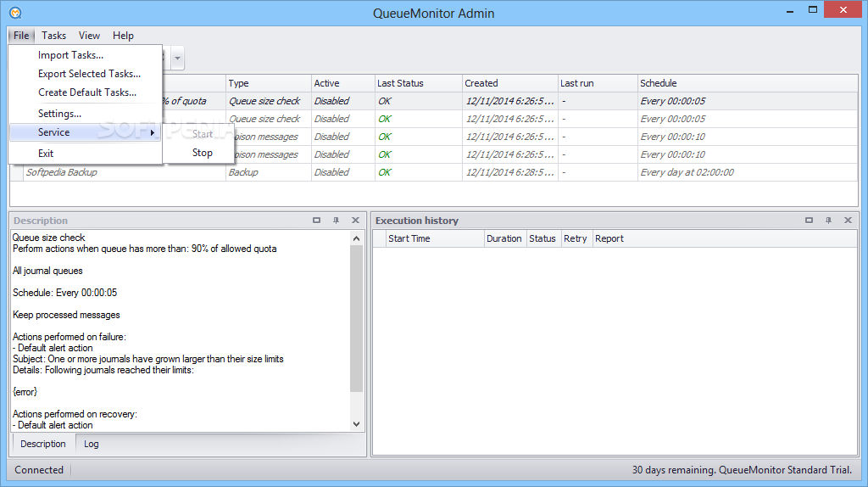Open the toolbar dropdown arrow beside the menu
868x487 pixels.
177,59
